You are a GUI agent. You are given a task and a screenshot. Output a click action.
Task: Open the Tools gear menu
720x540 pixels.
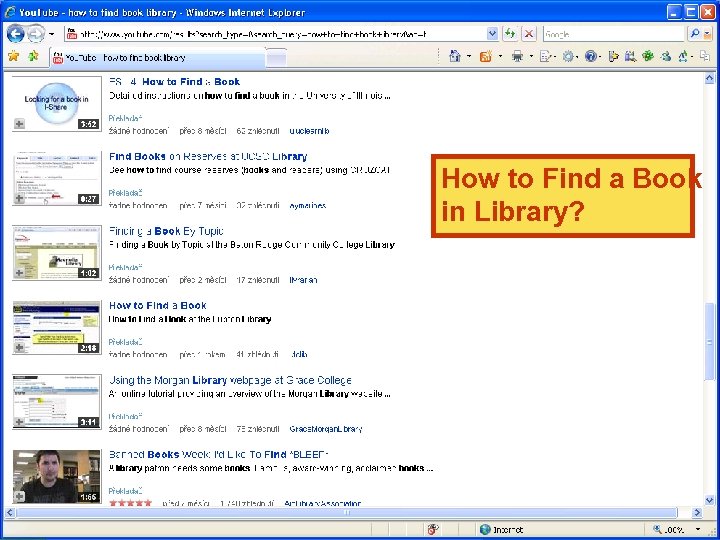[x=570, y=56]
